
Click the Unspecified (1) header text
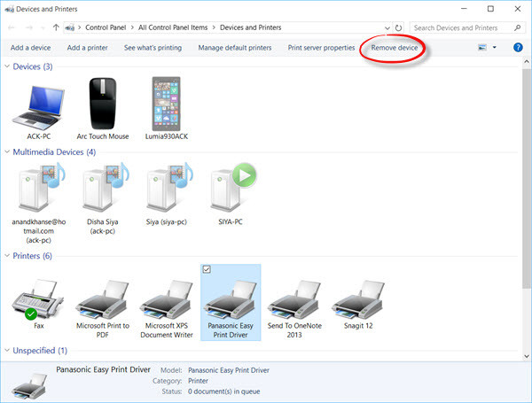click(x=40, y=350)
